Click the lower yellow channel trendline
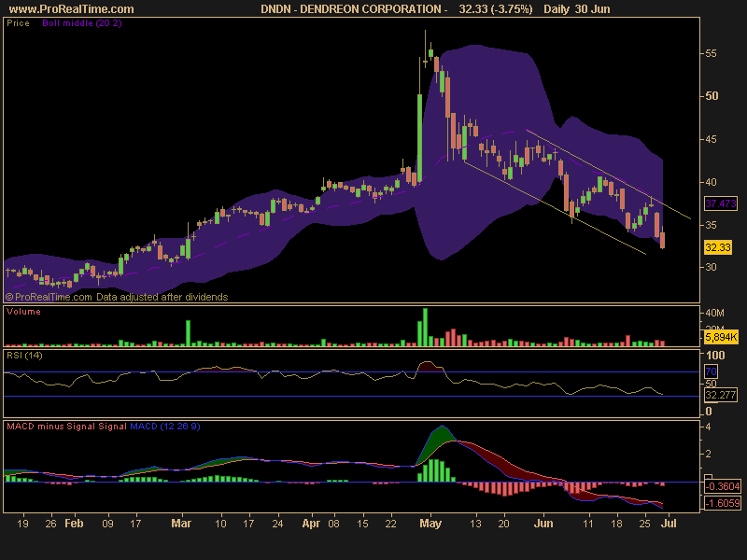 tap(555, 208)
